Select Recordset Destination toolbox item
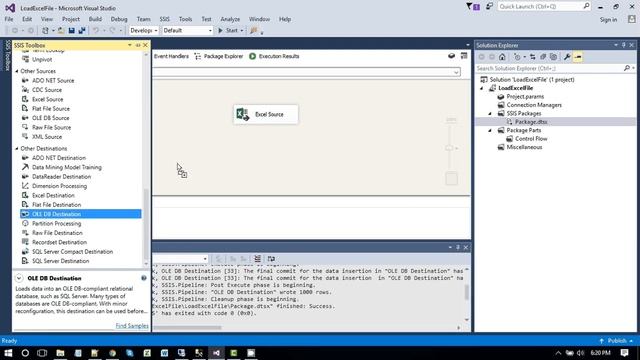The height and width of the screenshot is (360, 640). click(59, 242)
